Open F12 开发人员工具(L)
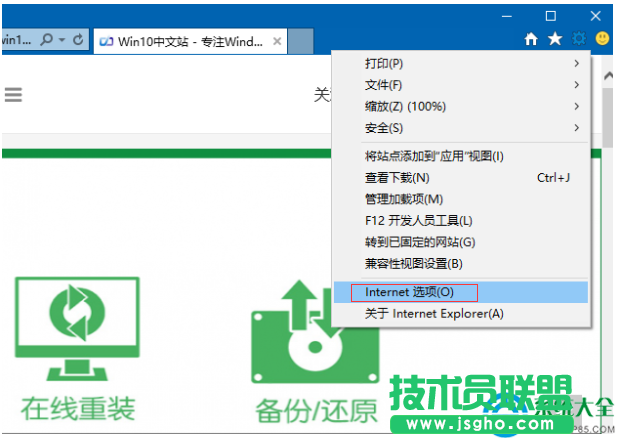The width and height of the screenshot is (617, 440). 461,221
